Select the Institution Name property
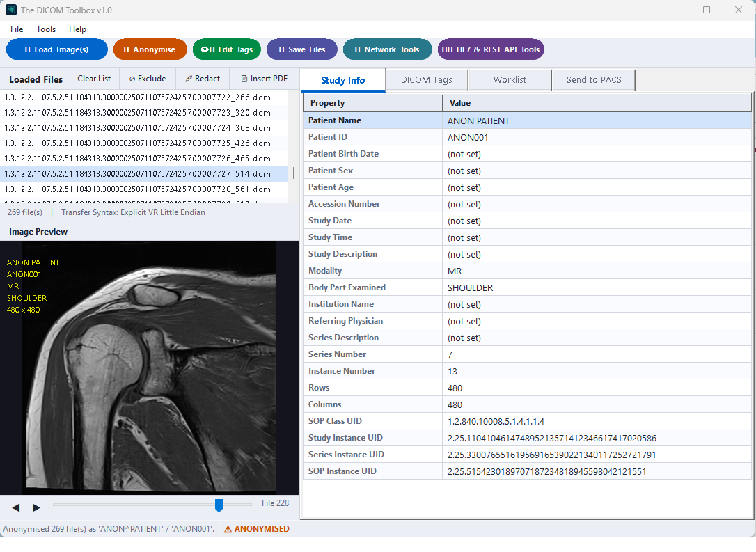The height and width of the screenshot is (552, 756). tap(341, 304)
